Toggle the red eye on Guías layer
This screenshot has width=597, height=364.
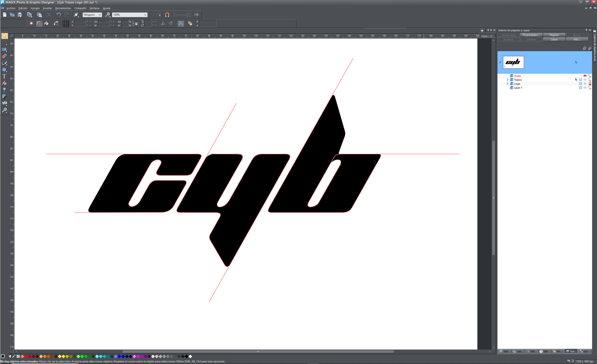click(x=585, y=76)
